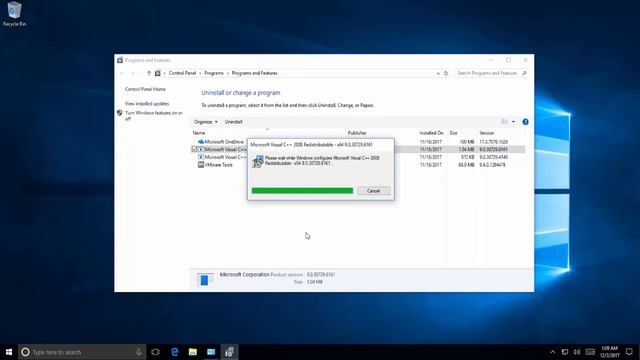Click Programs and Features breadcrumb
640x360 pixels.
[255, 73]
